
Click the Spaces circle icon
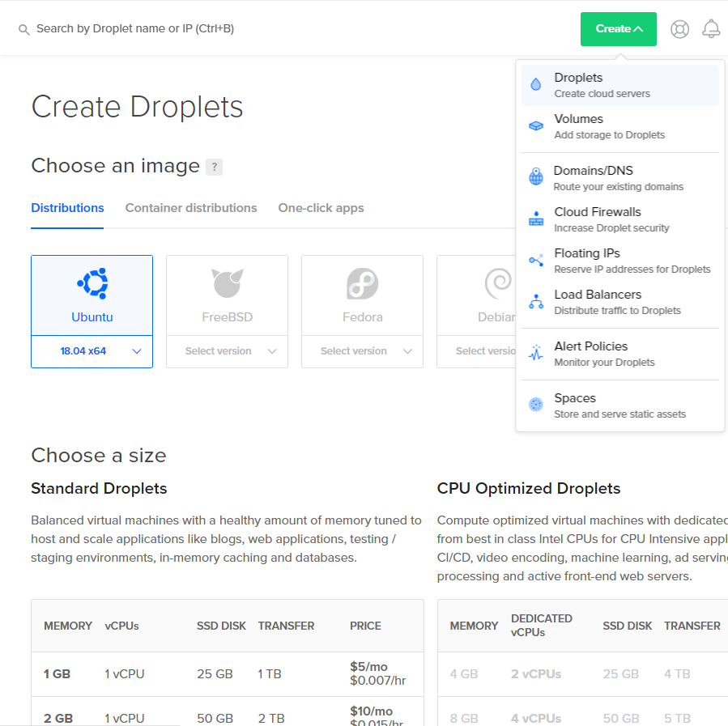(536, 405)
